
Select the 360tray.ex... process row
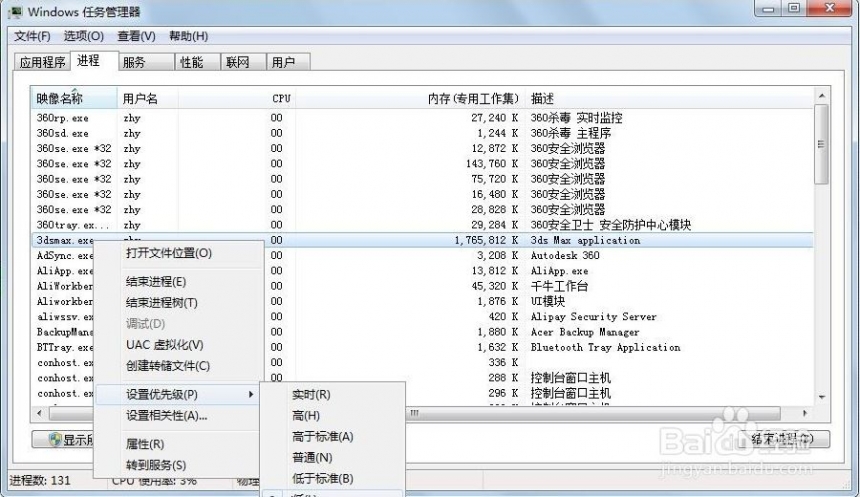click(422, 225)
